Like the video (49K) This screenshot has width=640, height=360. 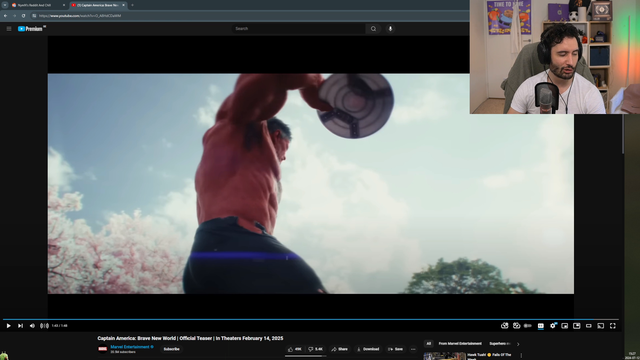pyautogui.click(x=295, y=349)
